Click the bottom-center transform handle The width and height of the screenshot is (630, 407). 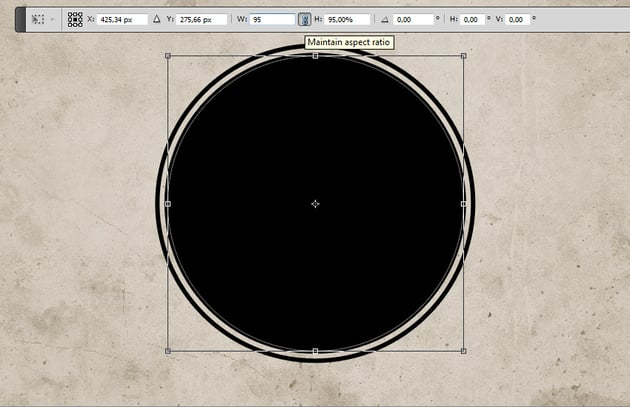(315, 351)
